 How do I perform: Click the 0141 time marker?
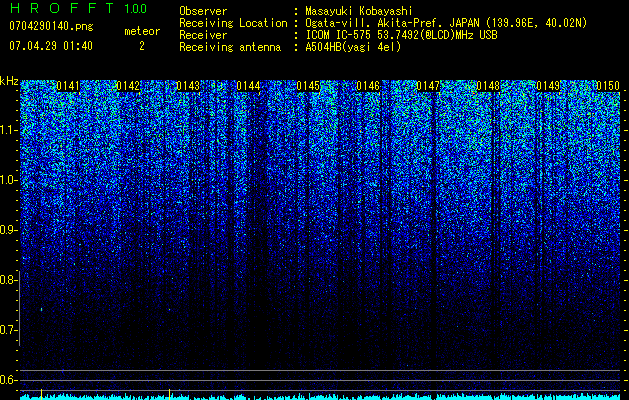click(68, 86)
